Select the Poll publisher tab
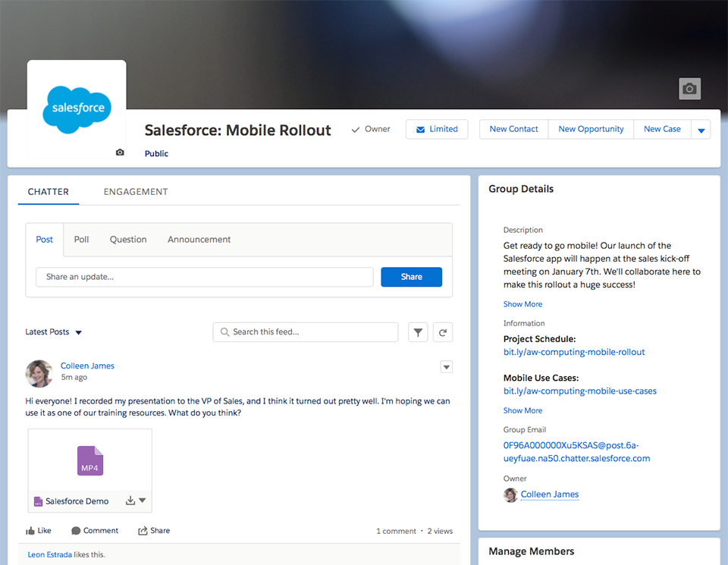 [81, 240]
